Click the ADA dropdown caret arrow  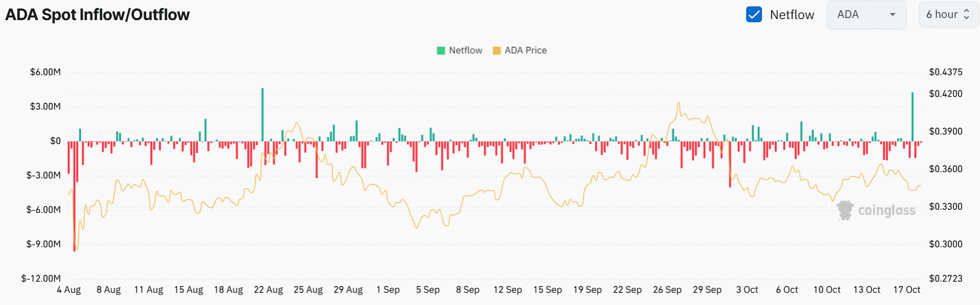[x=893, y=15]
